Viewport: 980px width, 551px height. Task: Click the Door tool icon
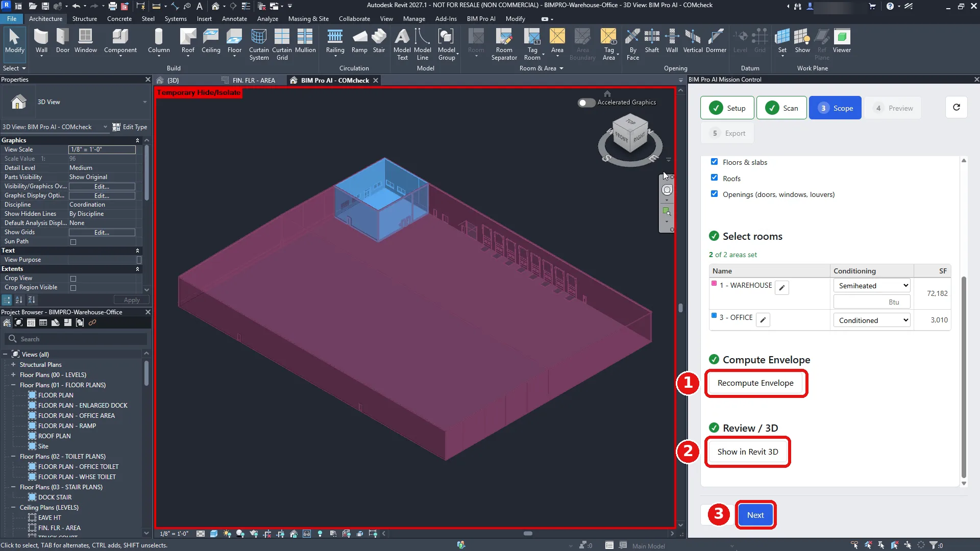[62, 41]
